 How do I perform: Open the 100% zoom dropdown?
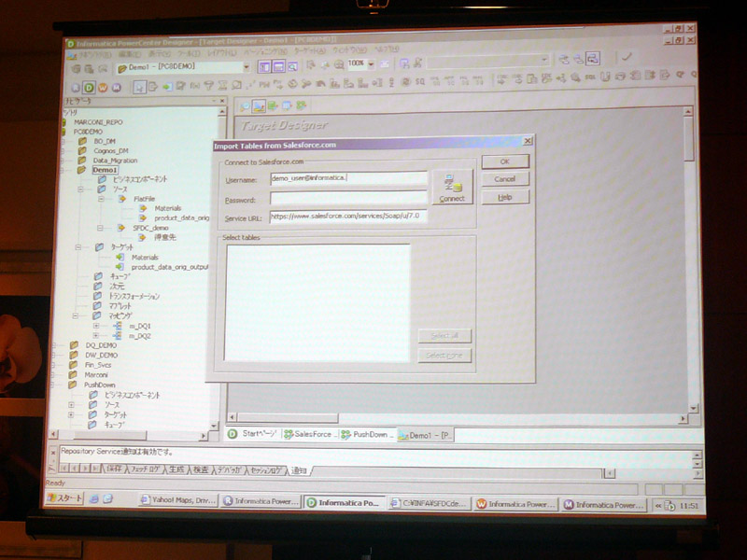[371, 63]
